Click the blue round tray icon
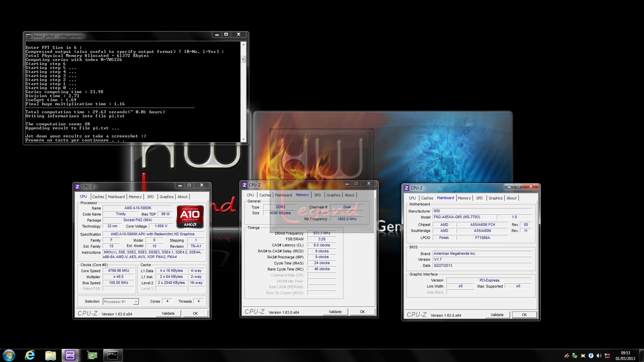 (591, 356)
